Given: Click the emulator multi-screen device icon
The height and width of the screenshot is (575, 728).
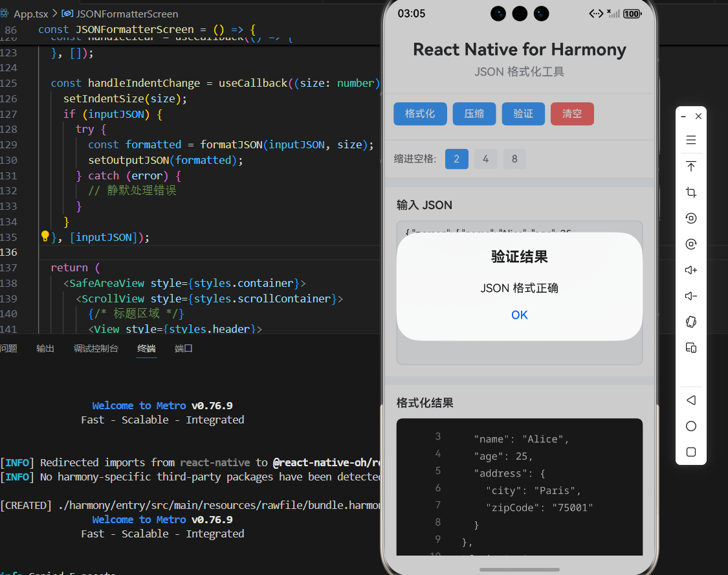Looking at the screenshot, I should click(x=691, y=348).
